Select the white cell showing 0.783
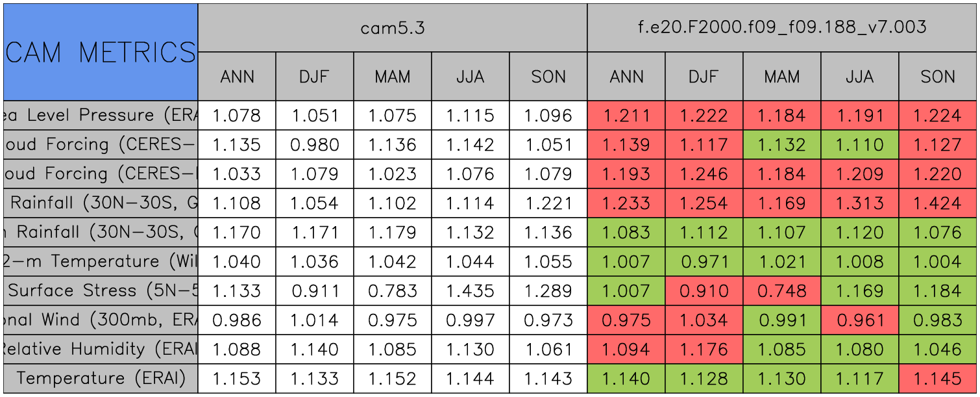Image resolution: width=980 pixels, height=397 pixels. click(393, 291)
